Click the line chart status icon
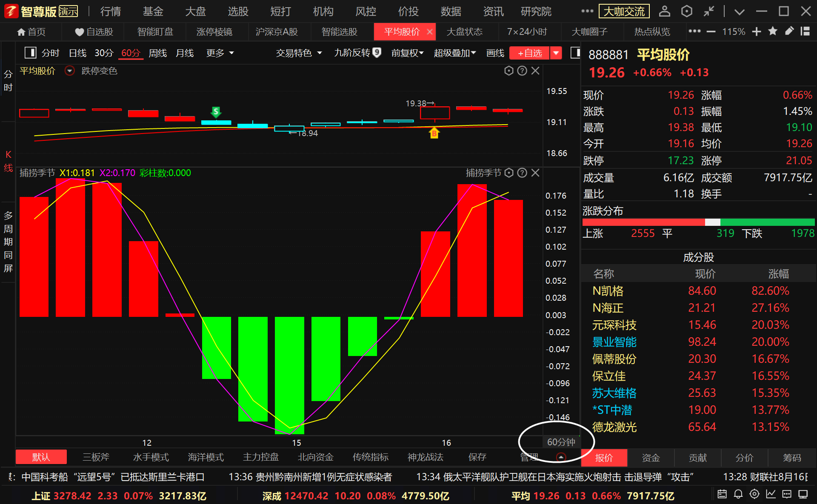Image resolution: width=817 pixels, height=504 pixels. [x=771, y=494]
